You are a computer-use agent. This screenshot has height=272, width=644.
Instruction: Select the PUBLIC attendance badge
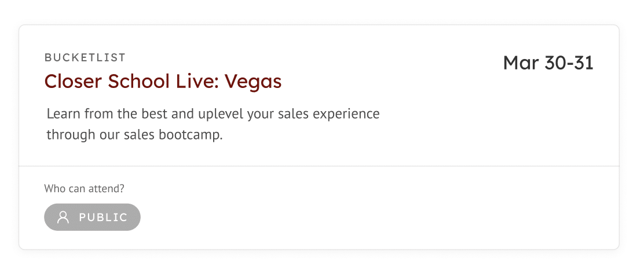pos(93,217)
